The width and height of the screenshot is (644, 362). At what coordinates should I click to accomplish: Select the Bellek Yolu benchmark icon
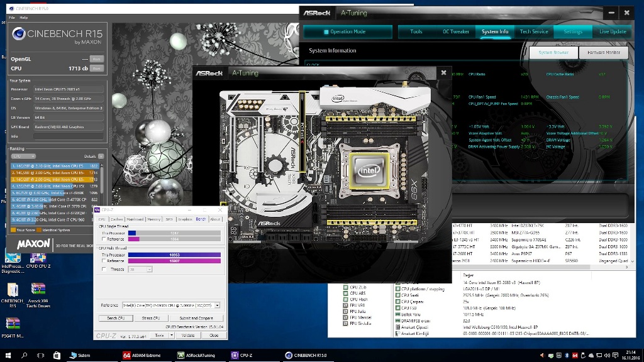(397, 314)
